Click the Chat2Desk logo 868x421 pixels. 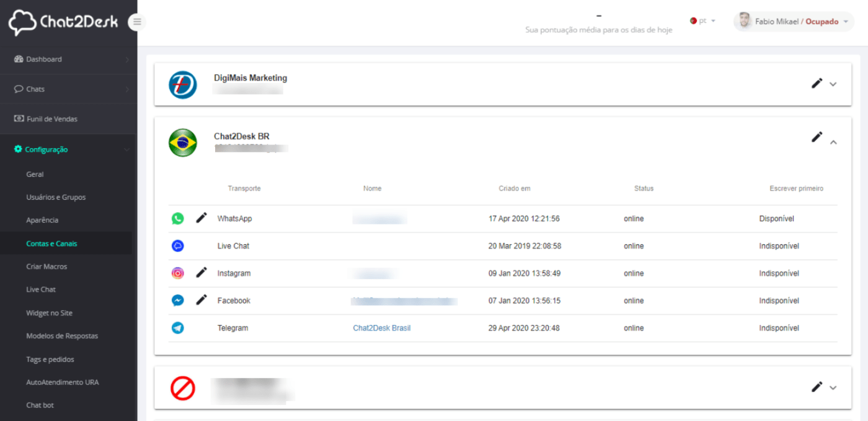point(63,23)
